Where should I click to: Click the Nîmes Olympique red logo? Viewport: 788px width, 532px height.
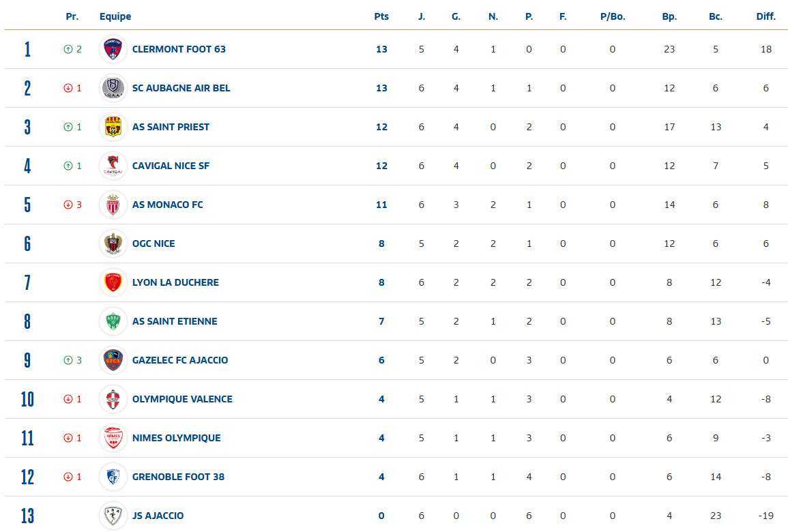(x=113, y=438)
